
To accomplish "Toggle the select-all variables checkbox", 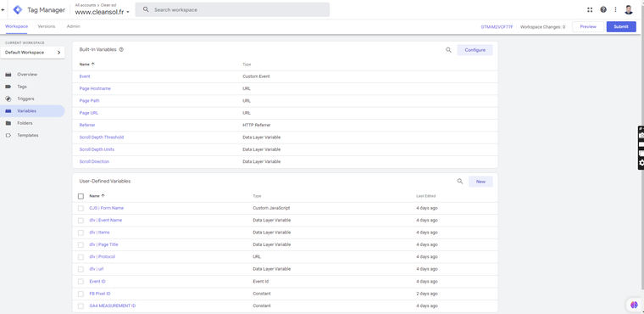I will tap(80, 196).
